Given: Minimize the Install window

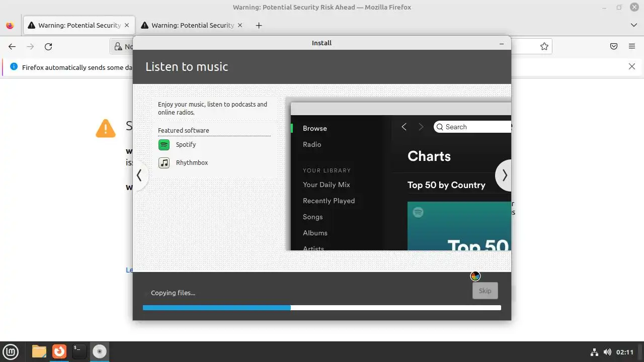Looking at the screenshot, I should (501, 43).
